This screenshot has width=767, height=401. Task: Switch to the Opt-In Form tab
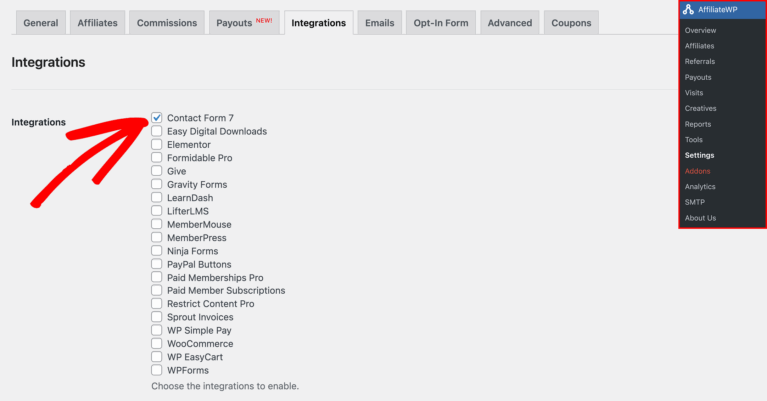pos(443,23)
